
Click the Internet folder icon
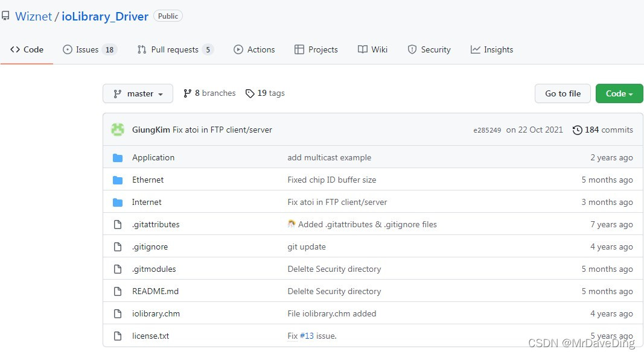pyautogui.click(x=118, y=202)
